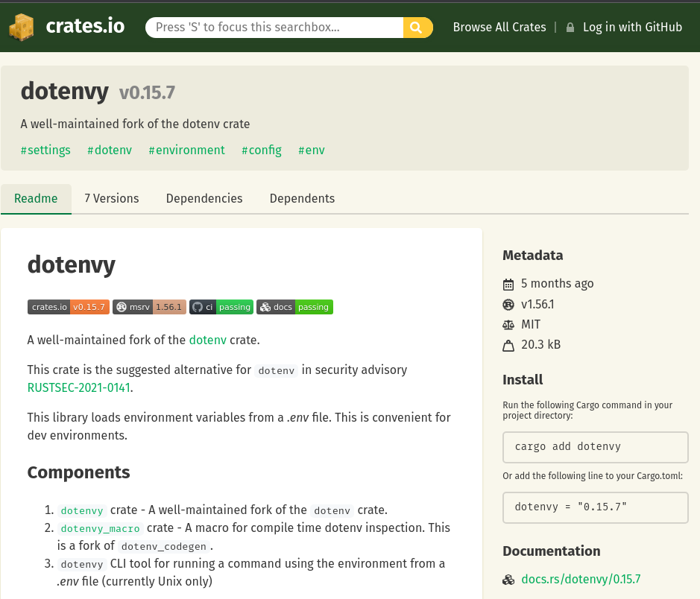
Task: Click the calendar icon next to 5 months ago
Action: pos(508,284)
